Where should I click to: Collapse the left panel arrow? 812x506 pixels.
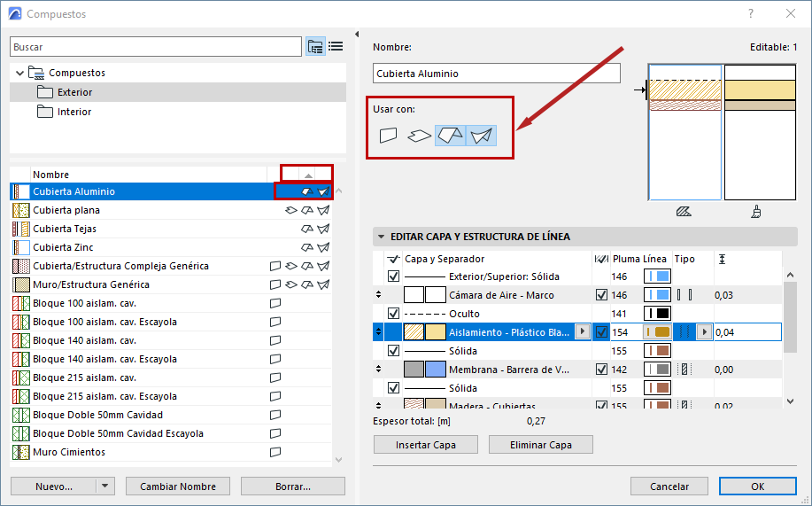[357, 35]
